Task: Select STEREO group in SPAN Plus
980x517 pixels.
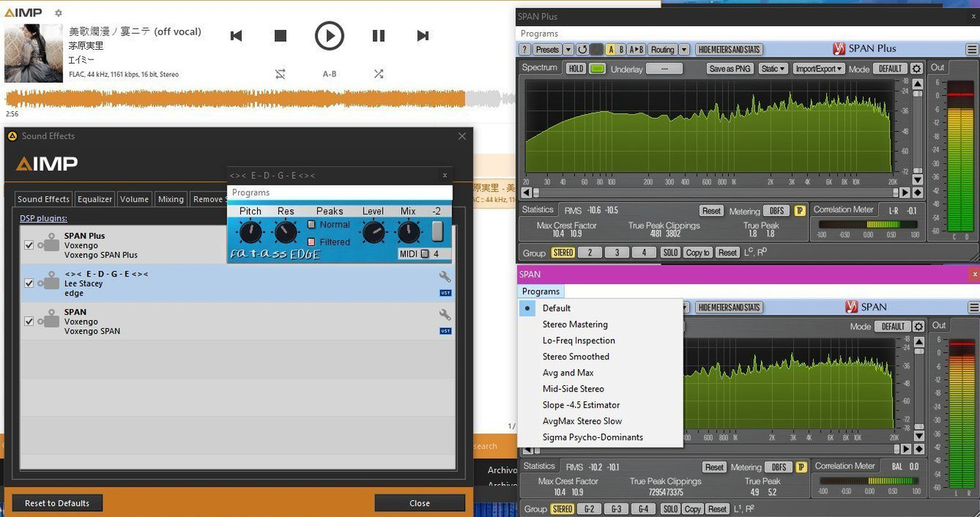Action: (563, 252)
